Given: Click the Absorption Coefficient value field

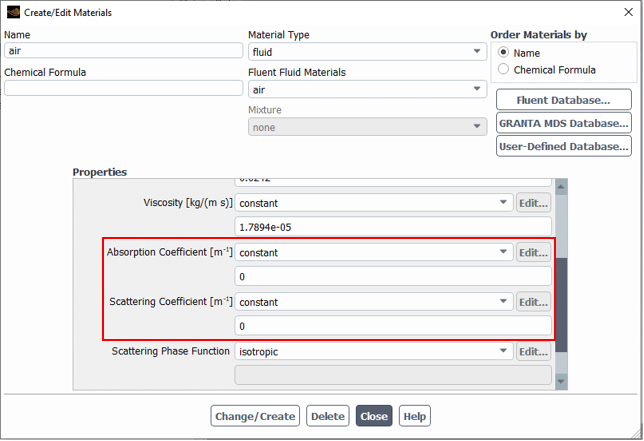Looking at the screenshot, I should click(392, 277).
